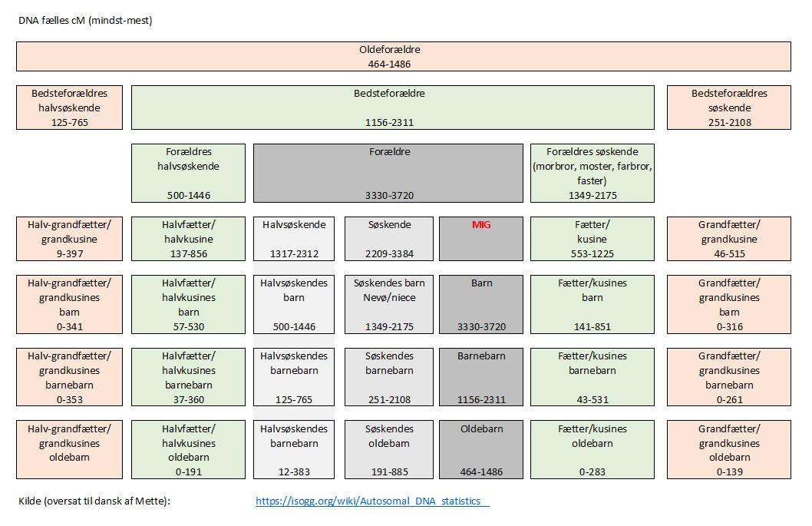Click the gray Forældre 3330-3720 box
The image size is (812, 526).
390,173
